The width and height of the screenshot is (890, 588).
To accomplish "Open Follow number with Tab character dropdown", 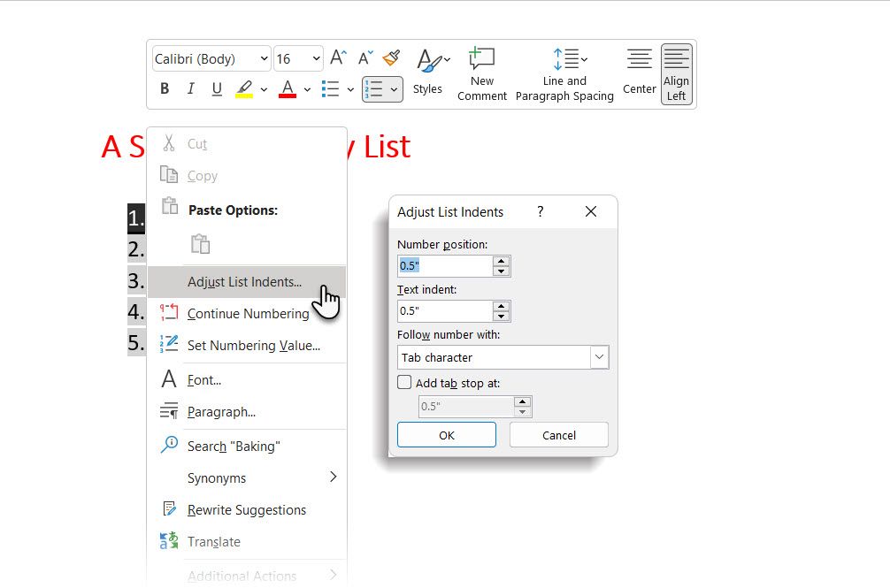I will coord(503,357).
